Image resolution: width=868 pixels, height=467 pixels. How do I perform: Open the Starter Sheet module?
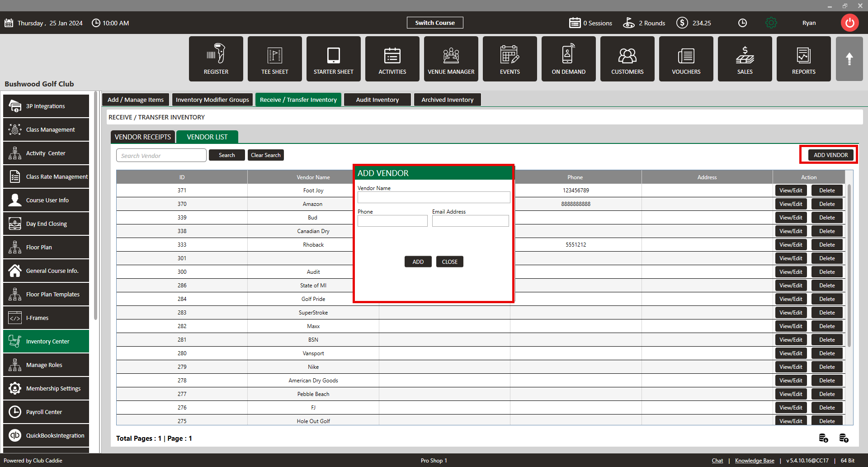[x=334, y=59]
